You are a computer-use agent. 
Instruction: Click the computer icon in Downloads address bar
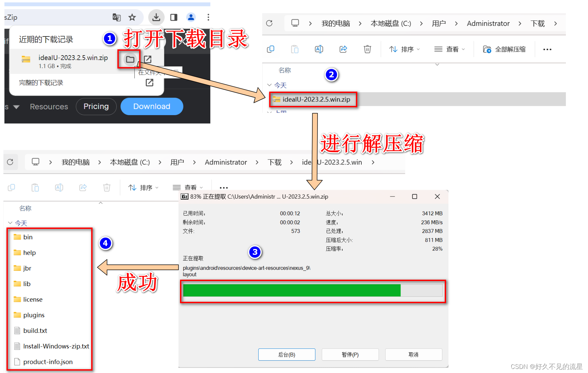tap(295, 23)
